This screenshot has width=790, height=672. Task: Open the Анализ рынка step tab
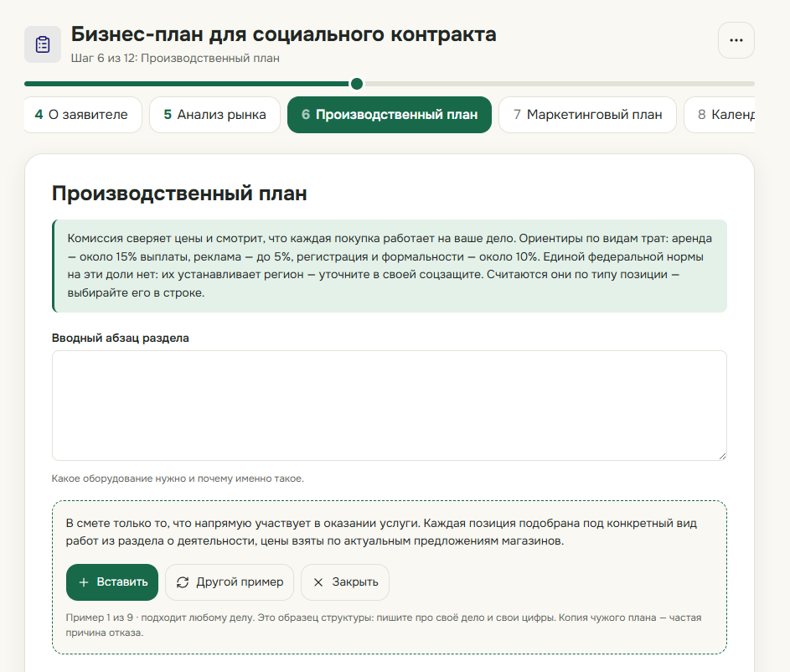(214, 115)
